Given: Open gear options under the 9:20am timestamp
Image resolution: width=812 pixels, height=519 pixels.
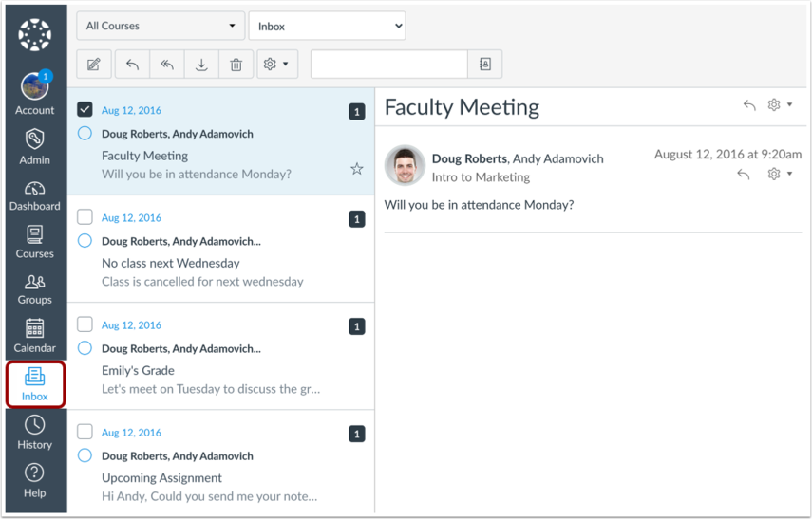Looking at the screenshot, I should (780, 174).
